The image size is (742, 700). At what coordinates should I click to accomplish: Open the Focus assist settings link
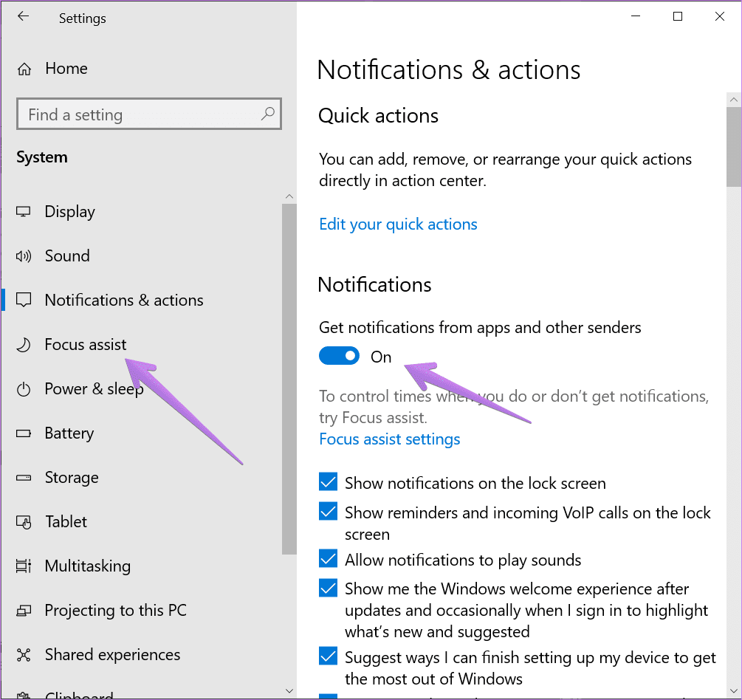[389, 439]
